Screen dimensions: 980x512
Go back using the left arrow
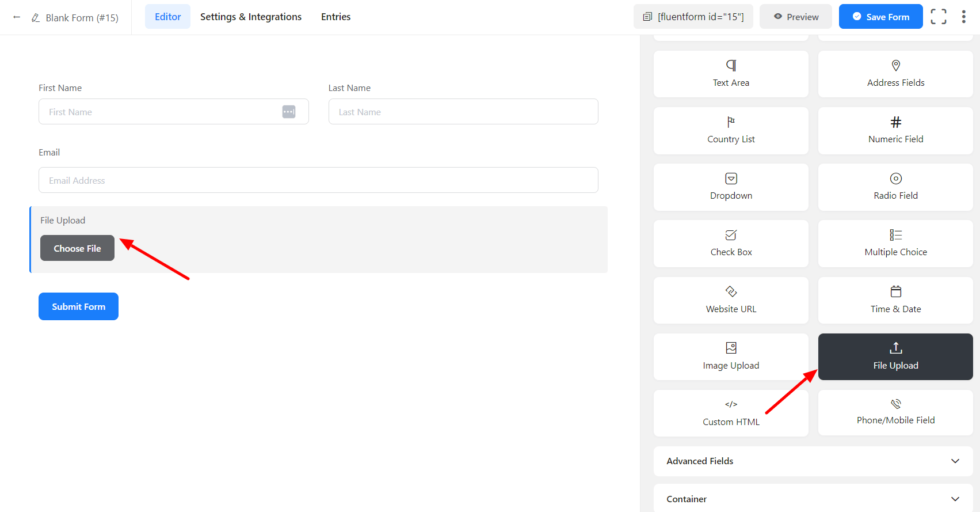[17, 17]
